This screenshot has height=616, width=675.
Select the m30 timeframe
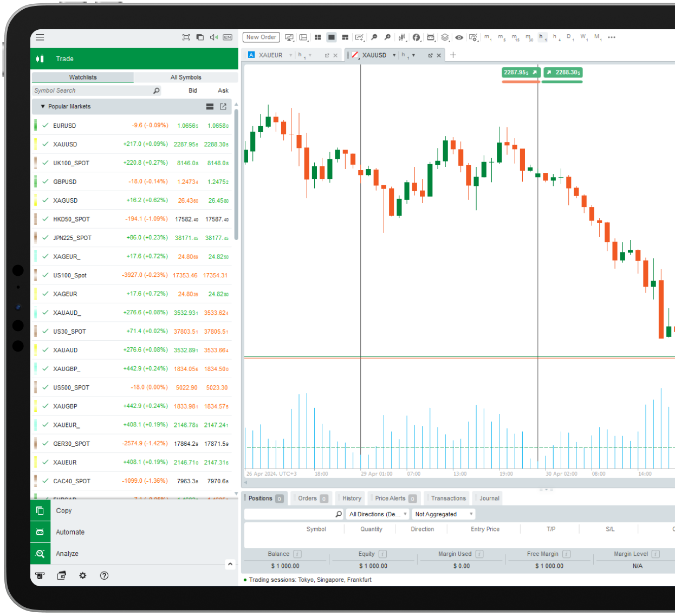tap(529, 37)
